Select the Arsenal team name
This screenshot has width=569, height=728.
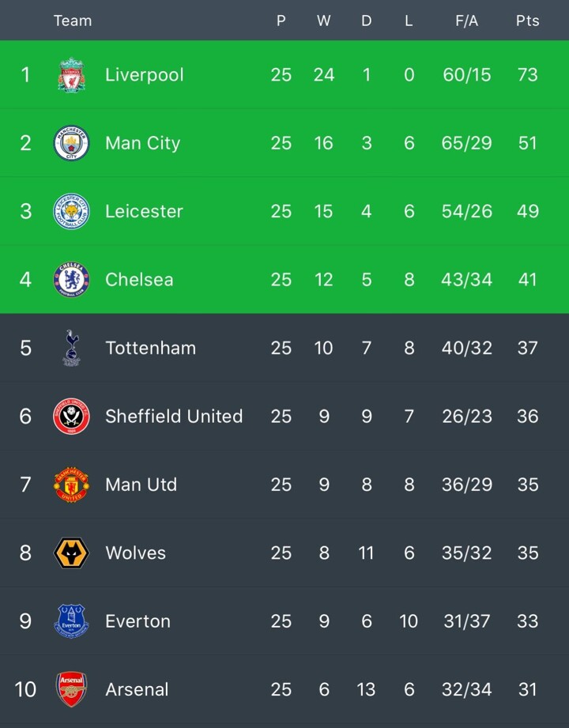coord(137,689)
